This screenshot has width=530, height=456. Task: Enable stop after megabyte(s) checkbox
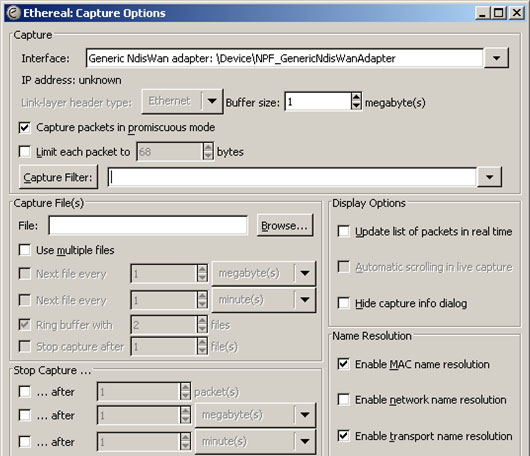[x=24, y=415]
